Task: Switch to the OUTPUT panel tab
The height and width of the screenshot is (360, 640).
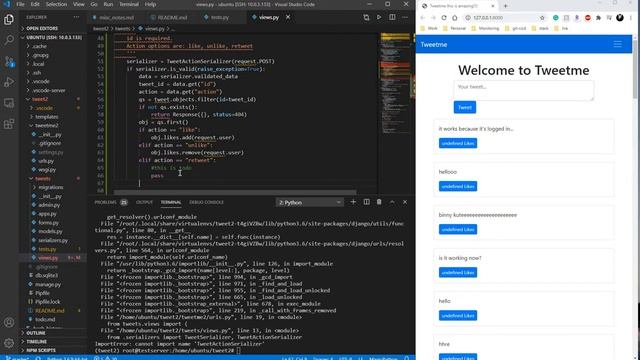Action: [x=144, y=202]
